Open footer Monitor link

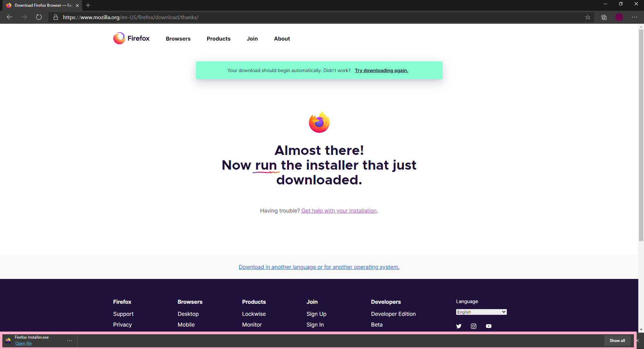click(x=252, y=325)
